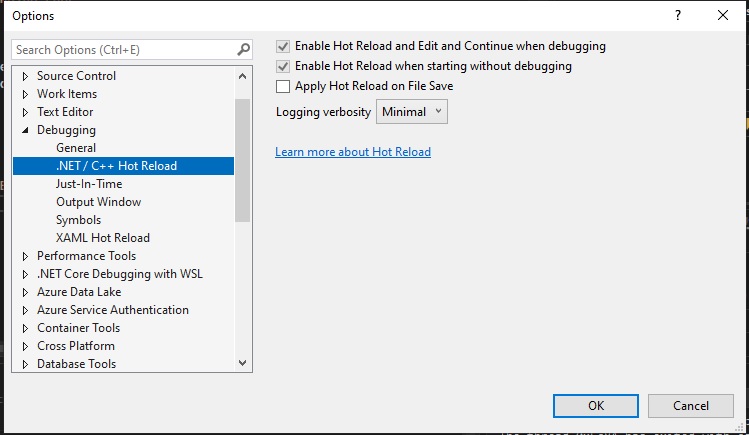The height and width of the screenshot is (435, 749).
Task: Open the XAML Hot Reload page
Action: pos(103,238)
